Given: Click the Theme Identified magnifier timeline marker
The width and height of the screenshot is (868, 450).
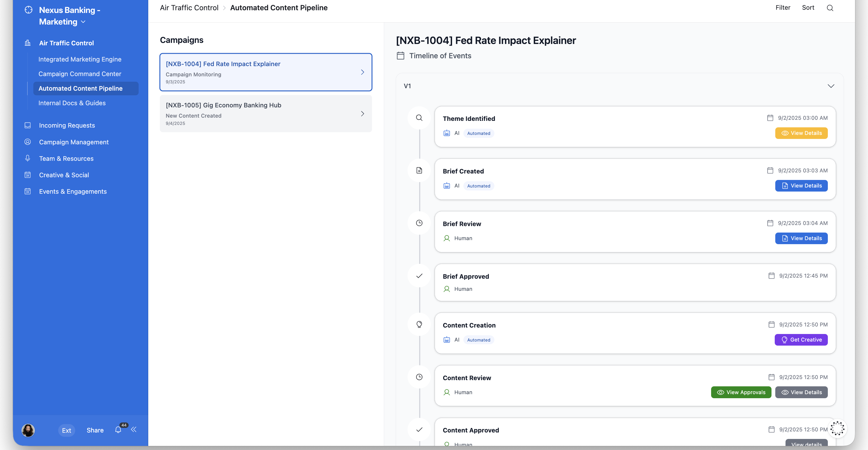Looking at the screenshot, I should click(x=419, y=118).
